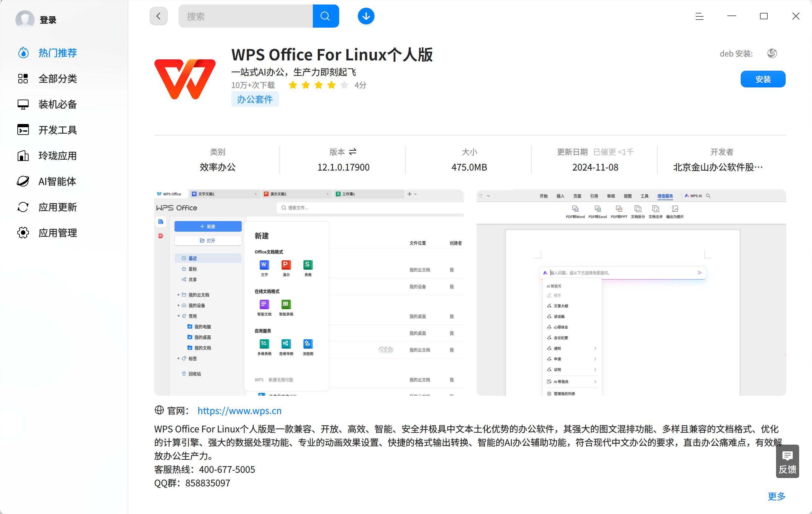Click the title WPS Office For Linux个人版
Image resolution: width=812 pixels, height=514 pixels.
tap(332, 54)
